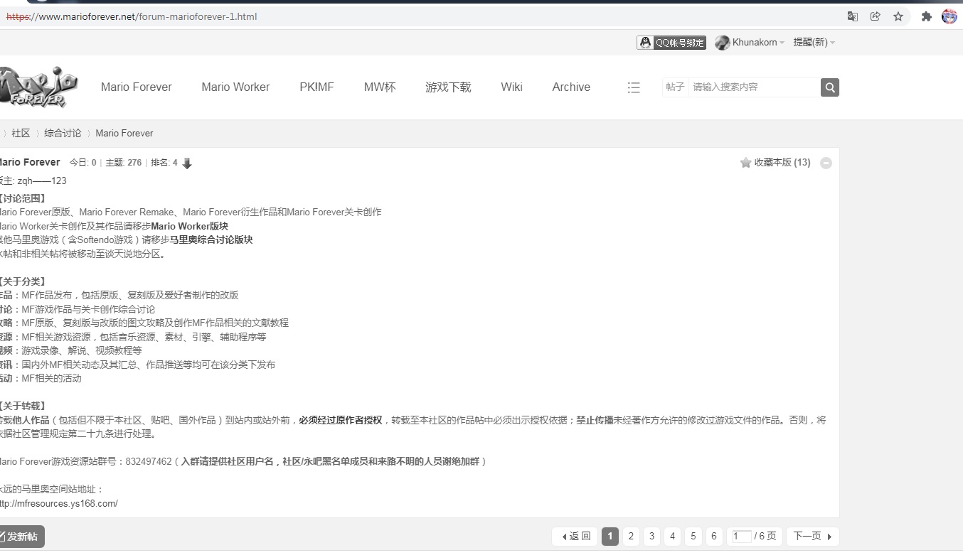Click the 返回 back button
The image size is (963, 560).
[575, 536]
